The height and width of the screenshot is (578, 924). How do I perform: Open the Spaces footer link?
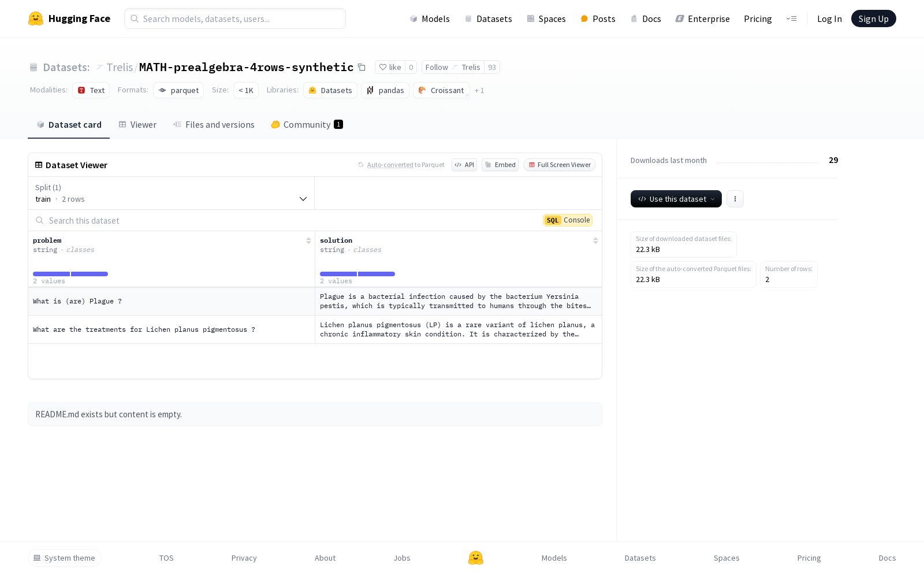click(x=726, y=558)
